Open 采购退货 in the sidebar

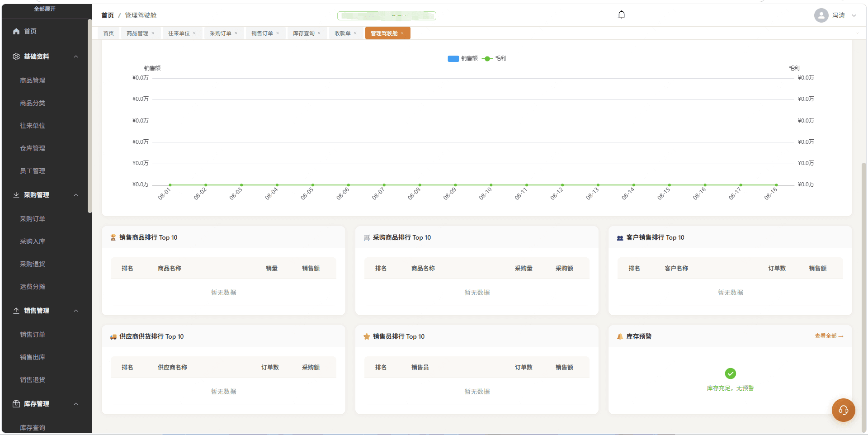point(33,264)
